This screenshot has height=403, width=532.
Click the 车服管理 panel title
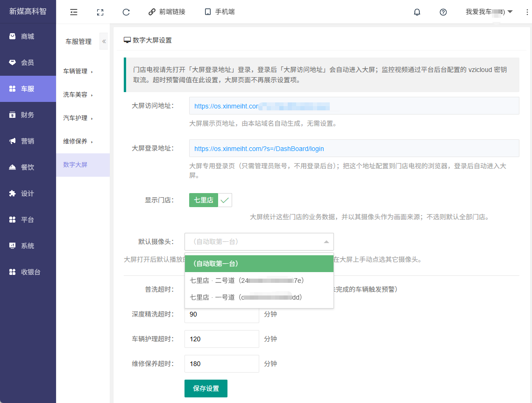78,42
